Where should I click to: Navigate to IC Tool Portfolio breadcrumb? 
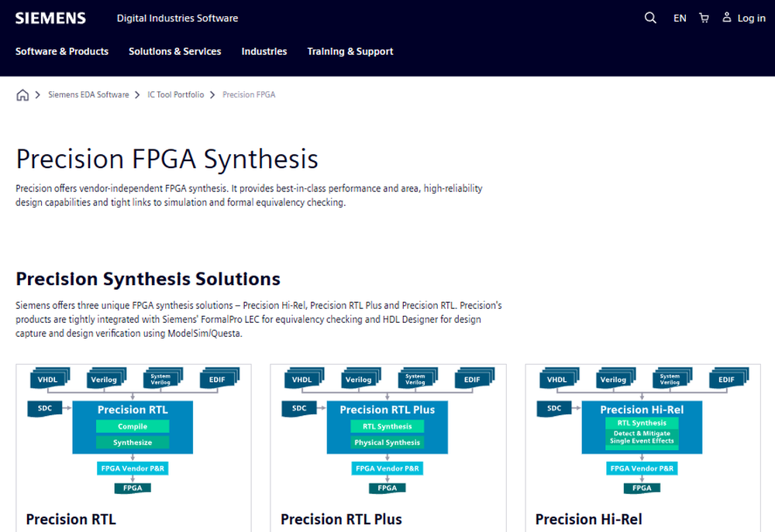(x=175, y=94)
